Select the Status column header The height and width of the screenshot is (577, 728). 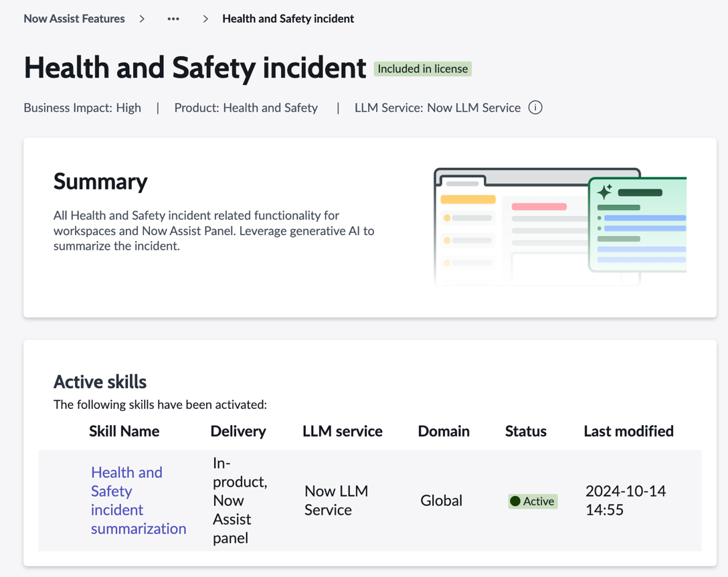[525, 431]
